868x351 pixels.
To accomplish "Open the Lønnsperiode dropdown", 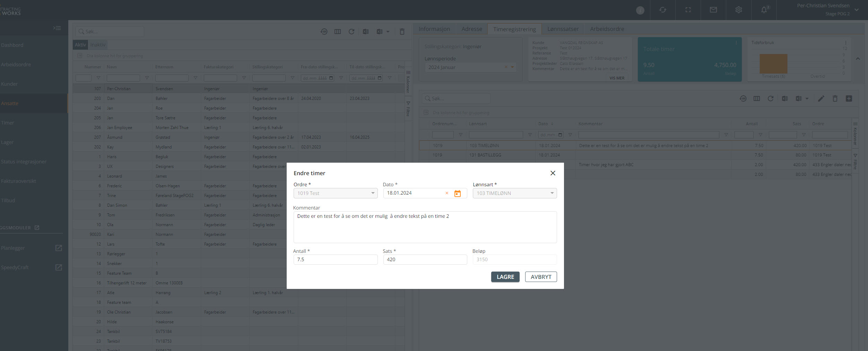I will 512,67.
